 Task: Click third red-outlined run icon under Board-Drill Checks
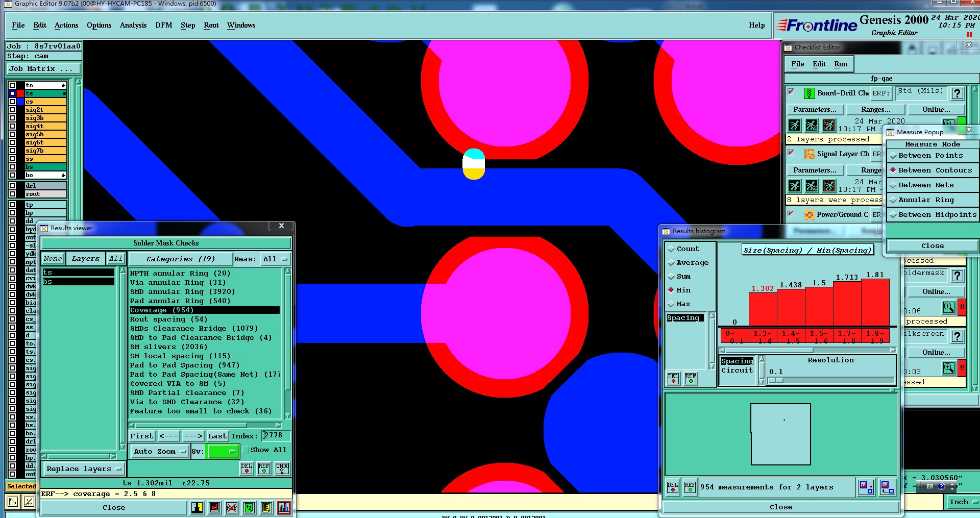click(x=829, y=125)
